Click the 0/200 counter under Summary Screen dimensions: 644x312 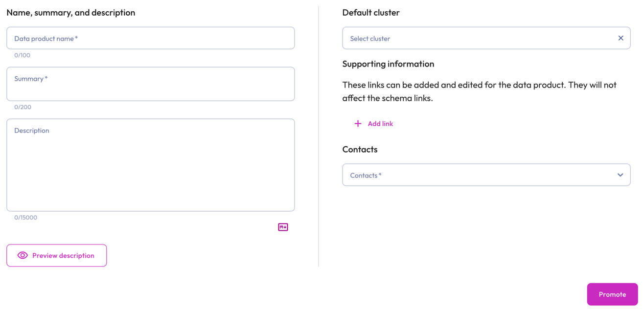pos(22,107)
